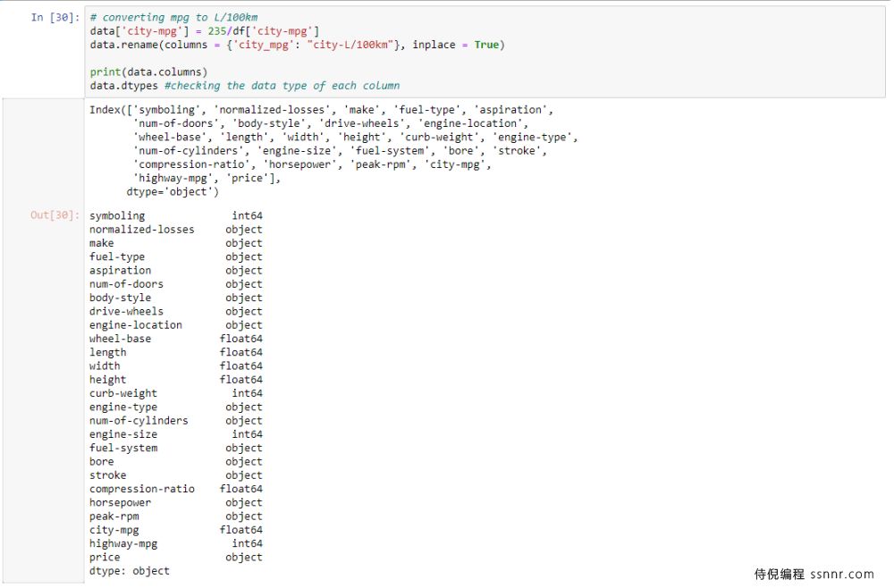Click the data['city-mpg'] = 235/df['city-mpg'] line
The height and width of the screenshot is (588, 894).
pos(204,31)
